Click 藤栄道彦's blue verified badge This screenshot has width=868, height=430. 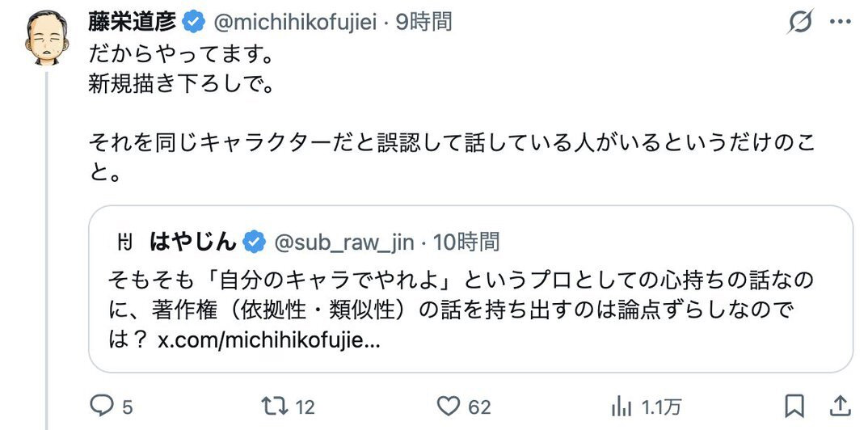click(192, 23)
